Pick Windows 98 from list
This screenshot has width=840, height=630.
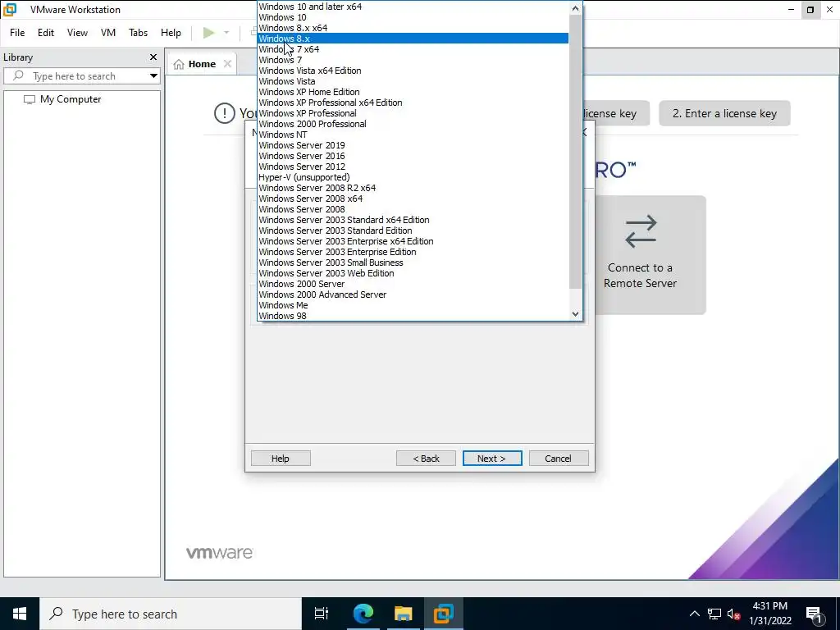click(x=413, y=316)
